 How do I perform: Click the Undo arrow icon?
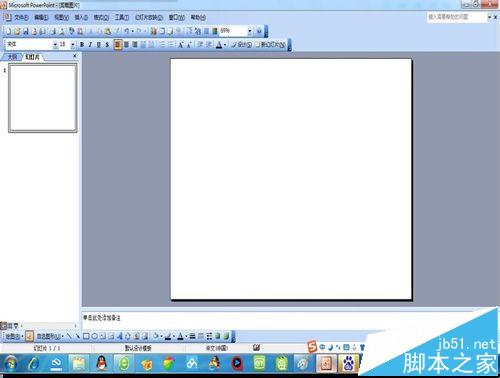(x=127, y=31)
